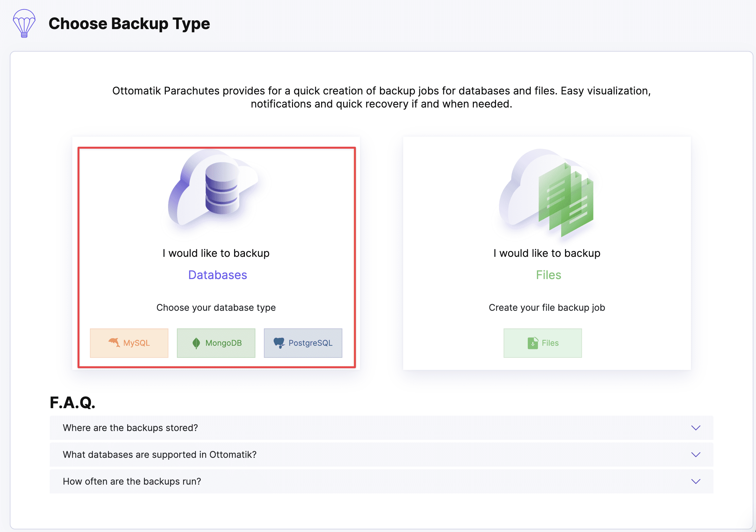Click the Ottomatik parachute logo
The image size is (756, 532).
(24, 23)
